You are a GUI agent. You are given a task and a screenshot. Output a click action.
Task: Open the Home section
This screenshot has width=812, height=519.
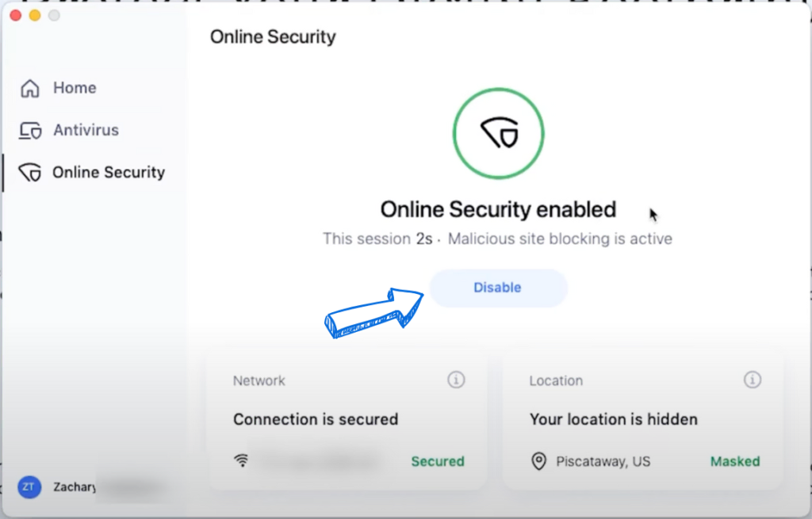point(75,88)
